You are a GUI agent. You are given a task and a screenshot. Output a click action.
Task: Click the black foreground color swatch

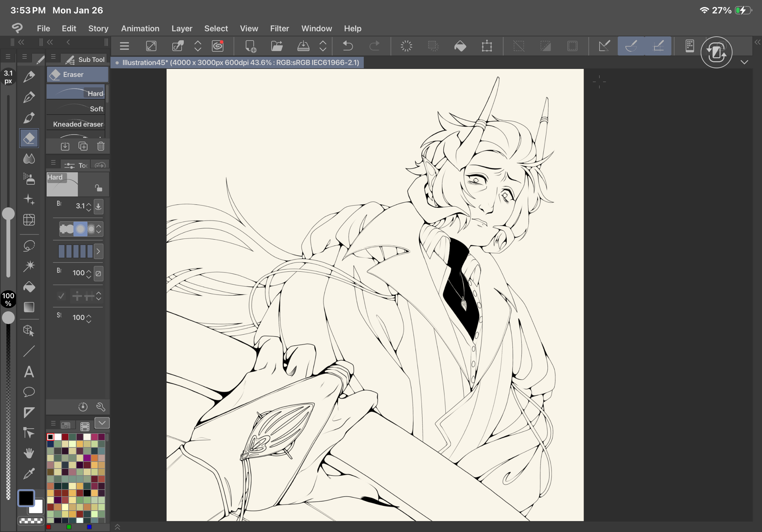[x=26, y=498]
